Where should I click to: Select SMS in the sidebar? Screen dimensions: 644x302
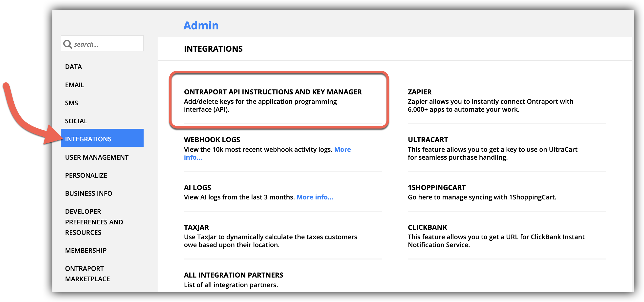coord(71,103)
